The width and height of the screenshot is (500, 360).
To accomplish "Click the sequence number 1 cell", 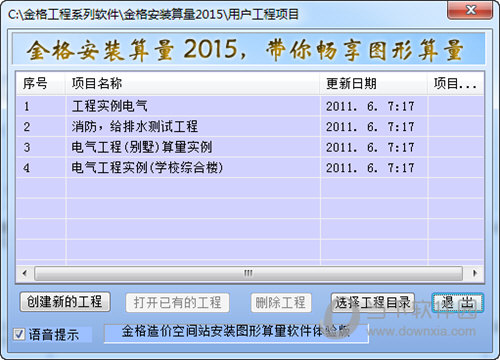I will click(x=41, y=106).
